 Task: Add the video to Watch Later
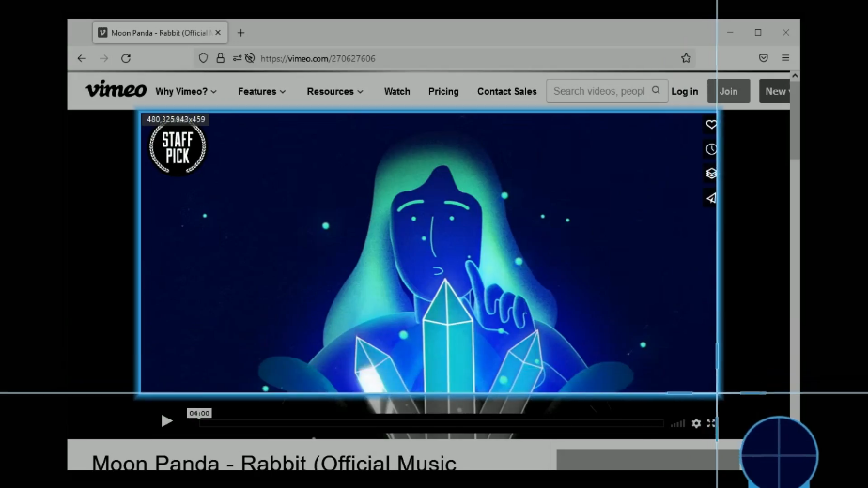click(711, 149)
